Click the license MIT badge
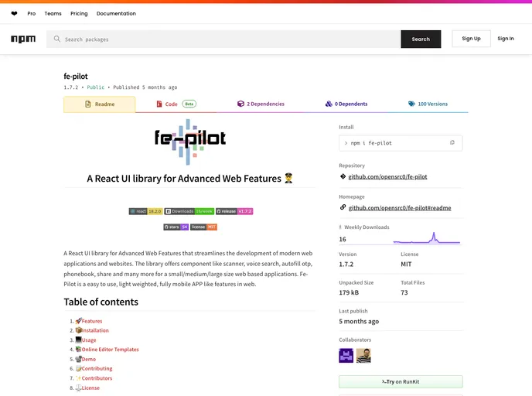 203,227
